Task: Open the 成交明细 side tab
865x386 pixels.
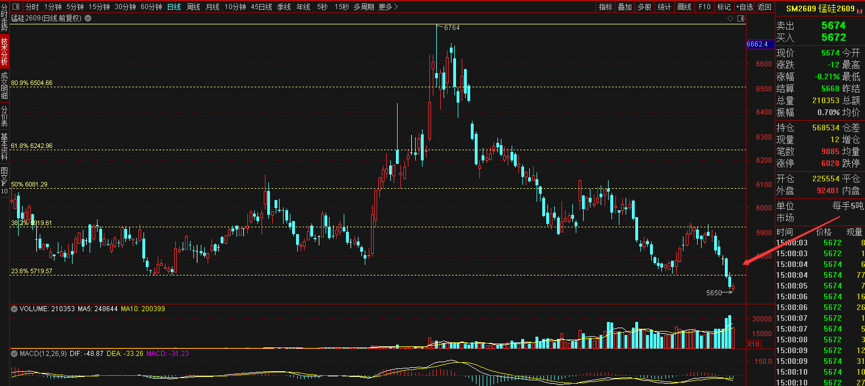Action: point(4,85)
